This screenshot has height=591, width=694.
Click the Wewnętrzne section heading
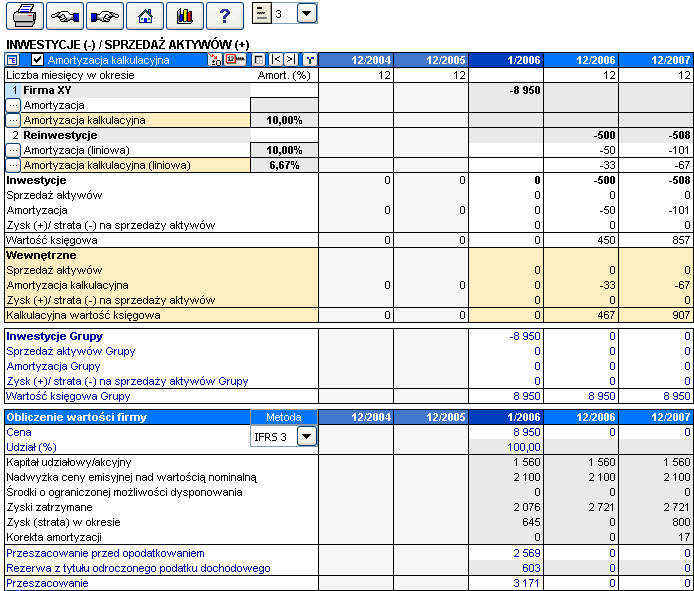(x=41, y=255)
